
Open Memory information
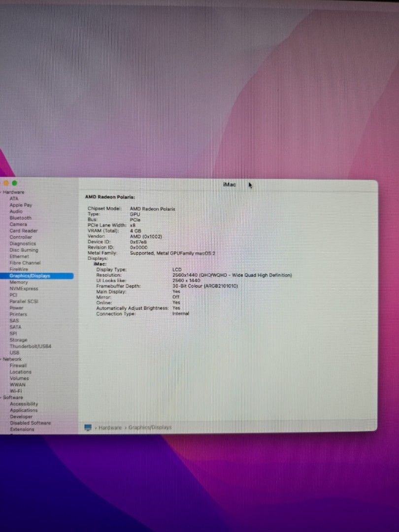tap(19, 282)
